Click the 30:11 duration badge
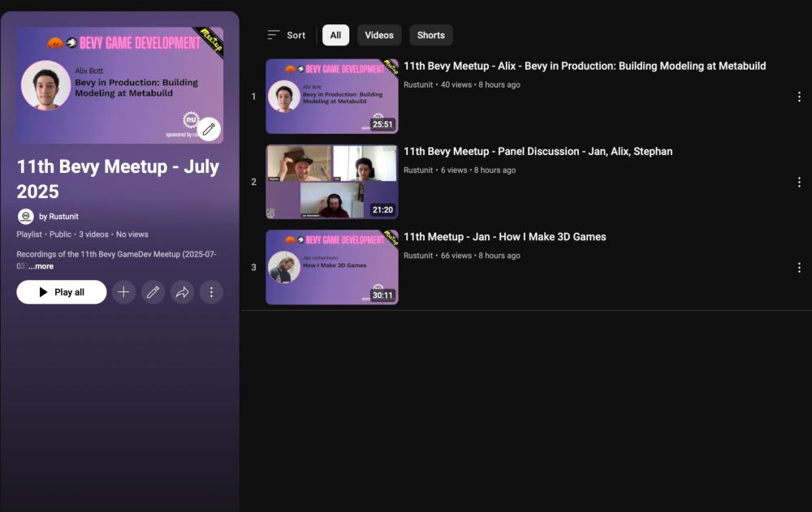812x512 pixels. 382,295
